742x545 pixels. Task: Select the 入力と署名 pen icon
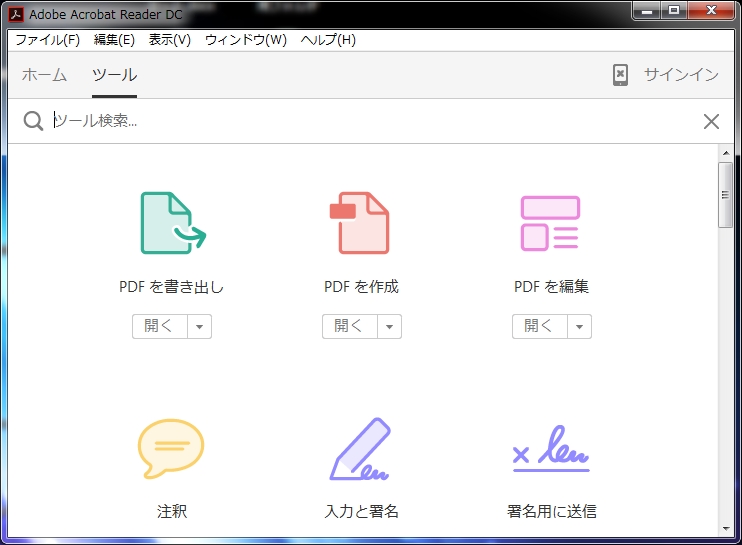point(360,448)
